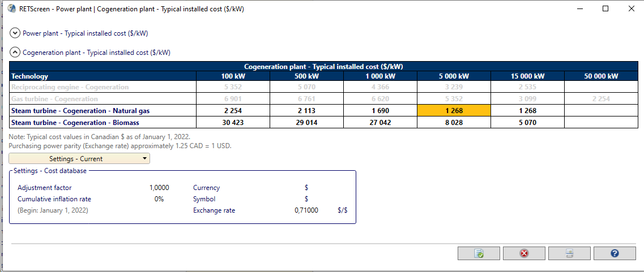This screenshot has height=272, width=644.
Task: Click the Cumulative inflation rate label
Action: click(54, 199)
